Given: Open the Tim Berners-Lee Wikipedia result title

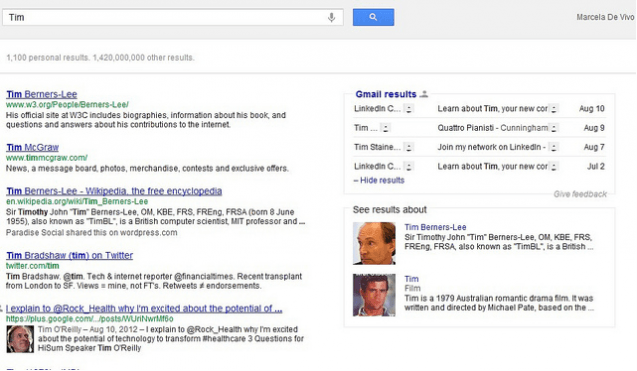Looking at the screenshot, I should 114,191.
